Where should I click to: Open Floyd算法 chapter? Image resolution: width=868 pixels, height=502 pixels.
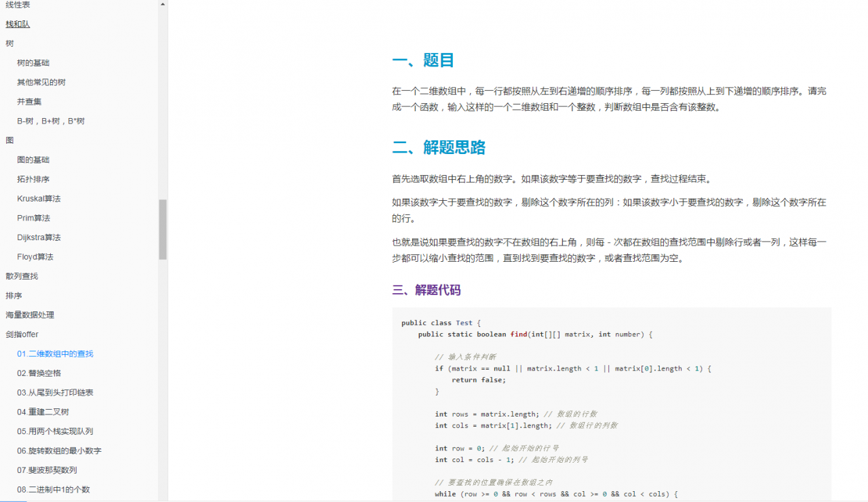(x=35, y=257)
